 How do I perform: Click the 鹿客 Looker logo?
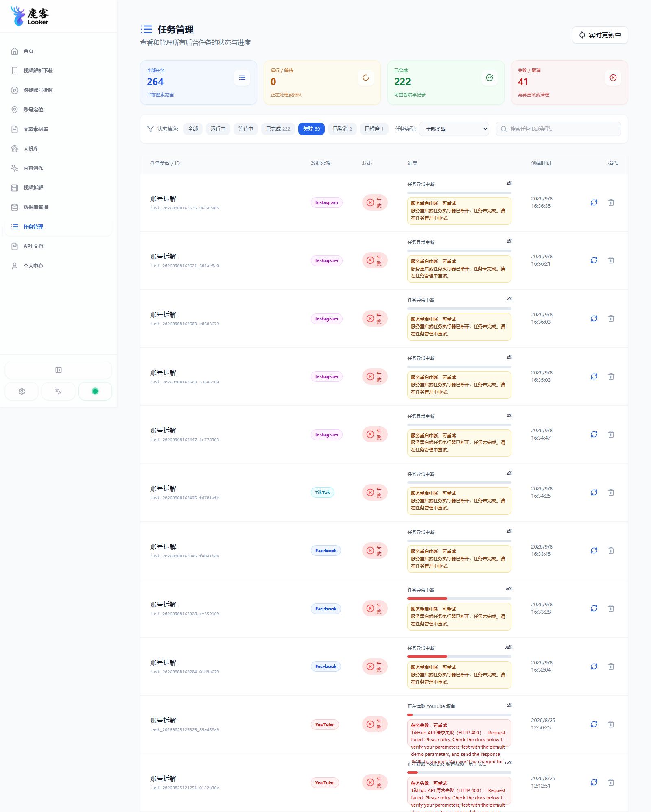click(30, 16)
